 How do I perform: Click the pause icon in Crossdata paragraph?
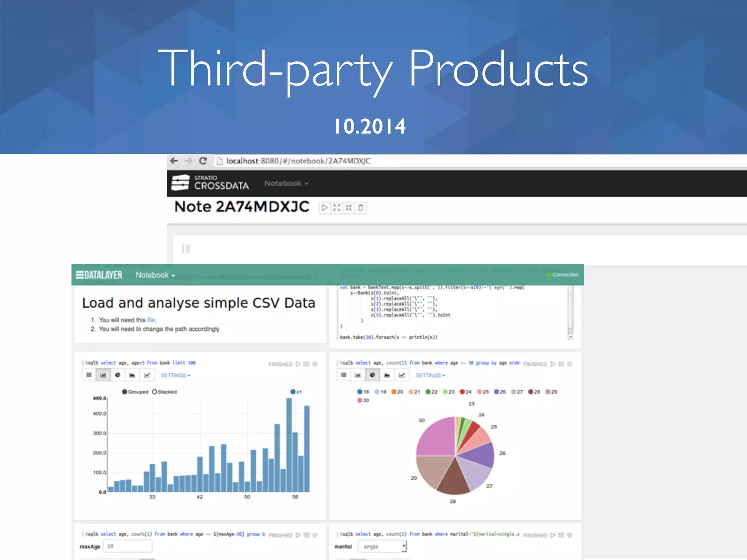click(x=186, y=249)
